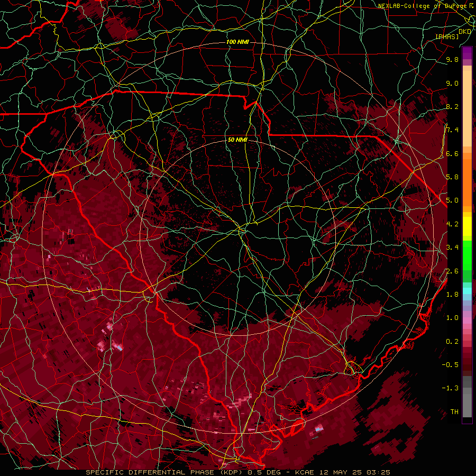Select the 3.4 legend value

[452, 248]
